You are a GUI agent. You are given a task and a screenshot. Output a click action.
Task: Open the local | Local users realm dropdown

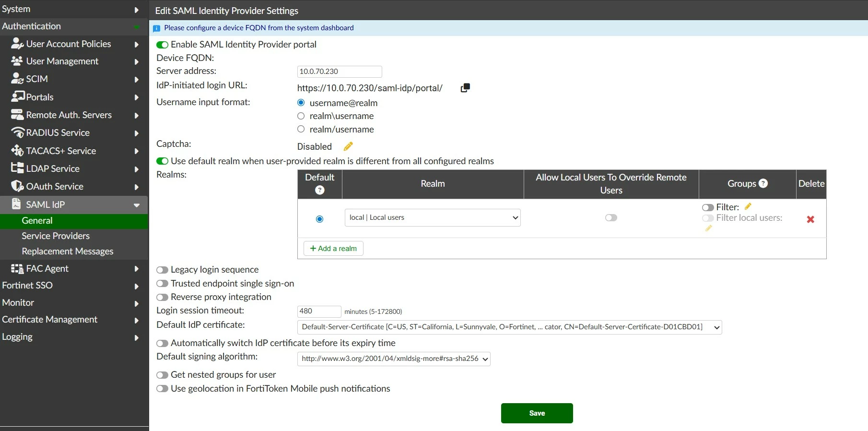click(x=433, y=217)
